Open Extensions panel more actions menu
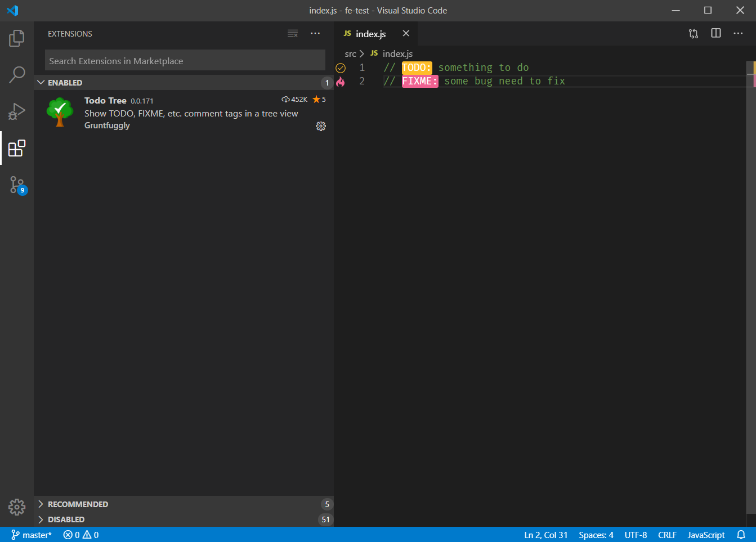 click(x=315, y=34)
